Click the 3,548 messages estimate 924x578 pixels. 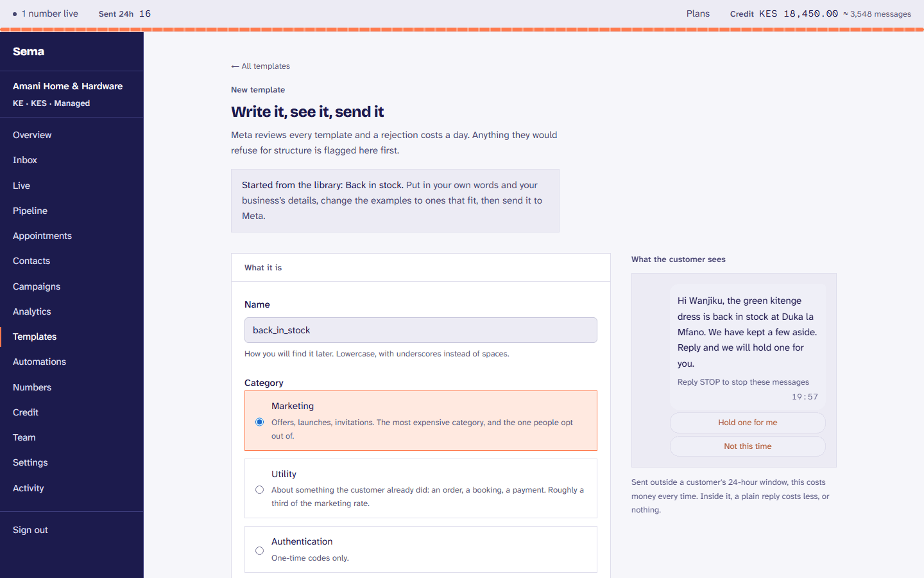(x=877, y=14)
